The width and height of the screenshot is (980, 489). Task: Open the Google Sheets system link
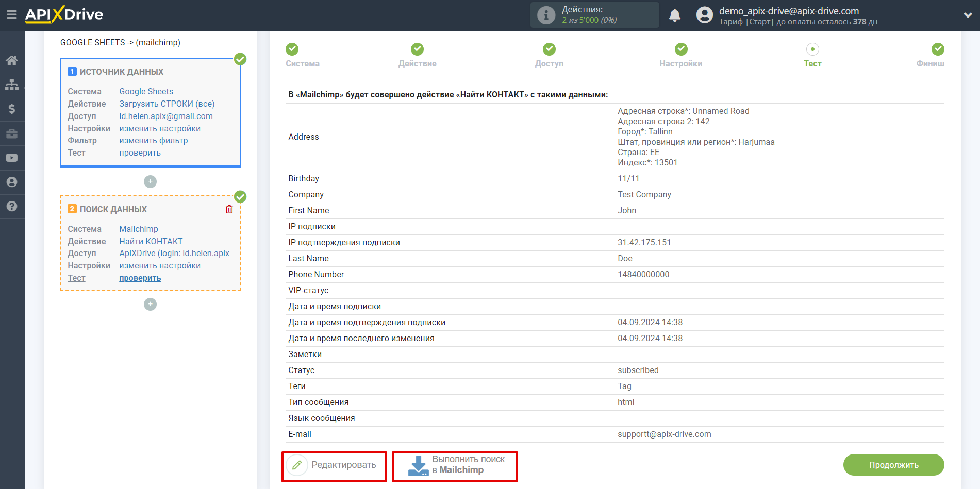coord(146,91)
